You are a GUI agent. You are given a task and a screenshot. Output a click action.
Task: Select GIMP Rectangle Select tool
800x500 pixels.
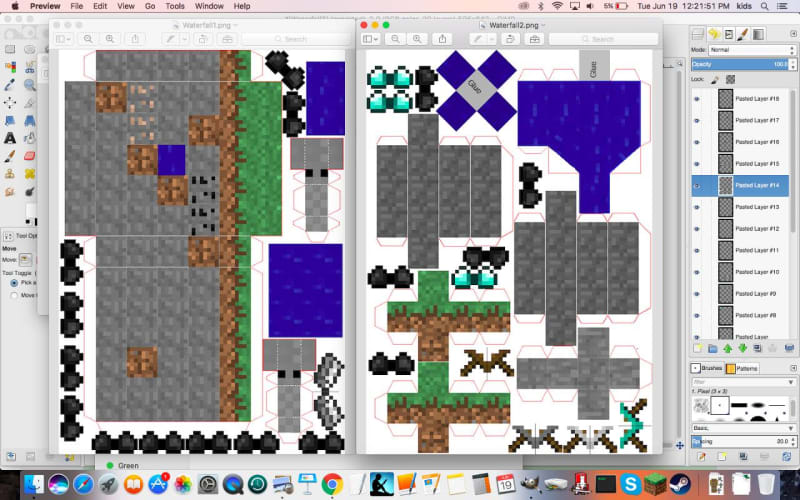[x=10, y=49]
